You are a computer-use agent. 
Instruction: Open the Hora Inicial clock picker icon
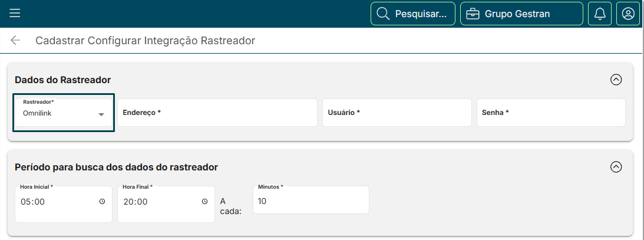pos(103,202)
